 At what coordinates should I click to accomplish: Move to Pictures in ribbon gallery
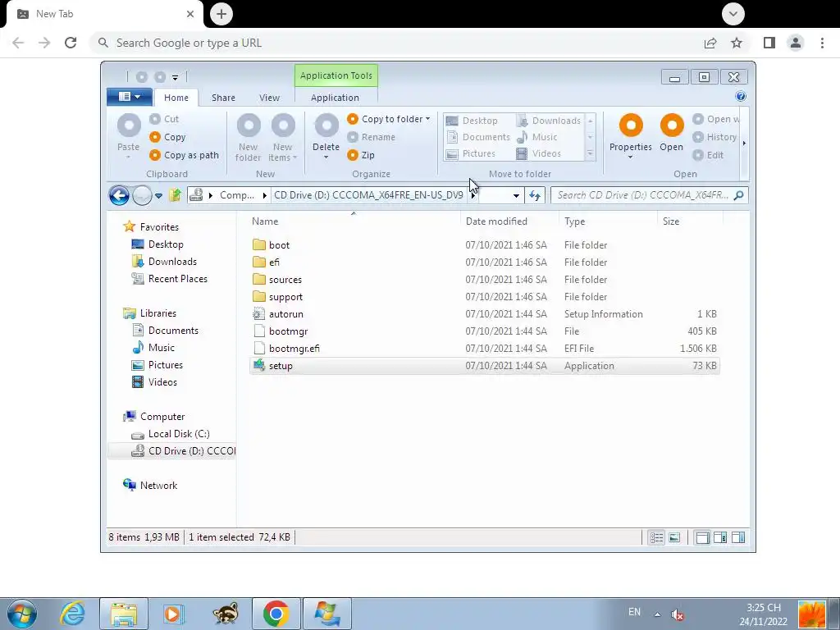[x=471, y=153]
